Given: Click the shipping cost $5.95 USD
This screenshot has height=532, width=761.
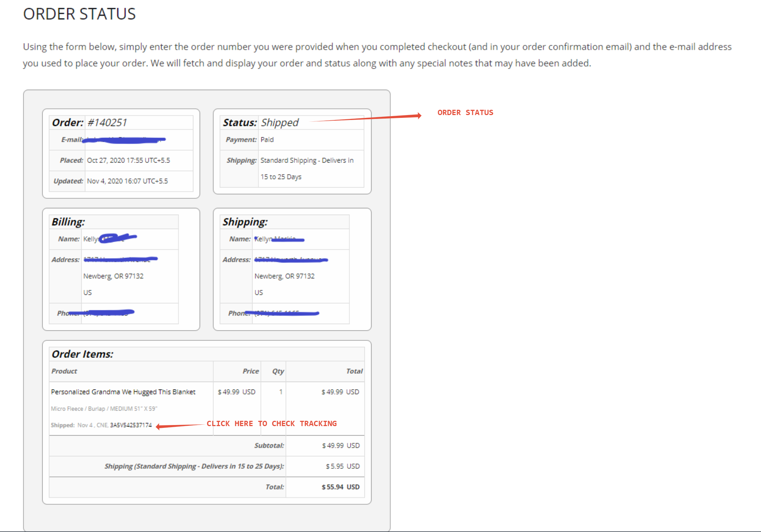Looking at the screenshot, I should (x=342, y=466).
